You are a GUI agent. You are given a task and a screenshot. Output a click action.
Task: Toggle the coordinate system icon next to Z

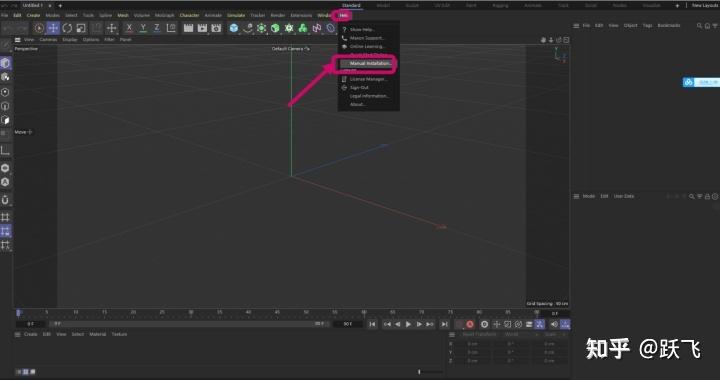click(171, 28)
